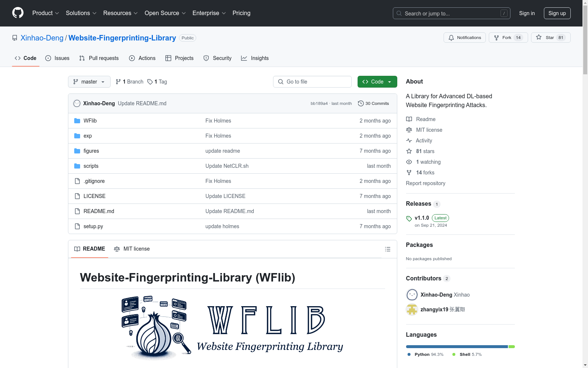Open Website-Fingerprinting-Library repo link
The height and width of the screenshot is (368, 588).
122,38
